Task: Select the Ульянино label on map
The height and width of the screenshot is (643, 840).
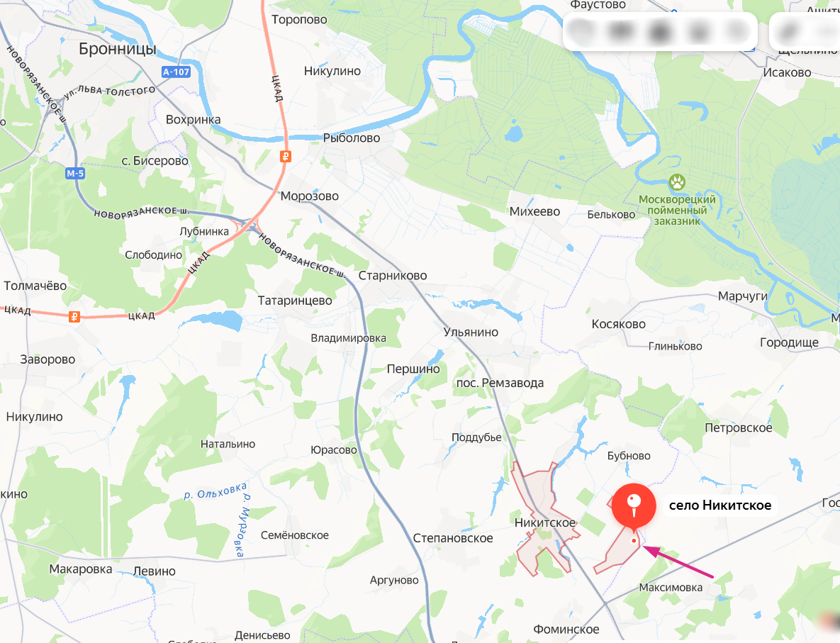Action: [x=471, y=332]
